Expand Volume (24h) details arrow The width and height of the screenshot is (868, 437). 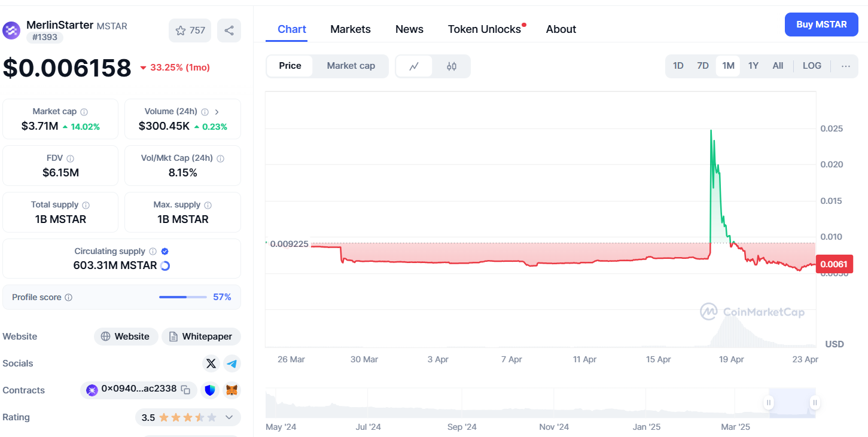pyautogui.click(x=217, y=112)
